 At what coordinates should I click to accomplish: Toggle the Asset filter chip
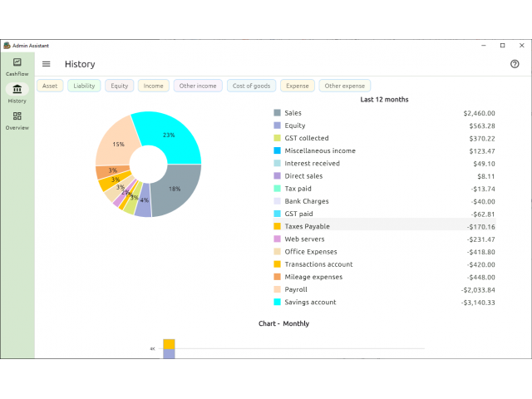50,86
